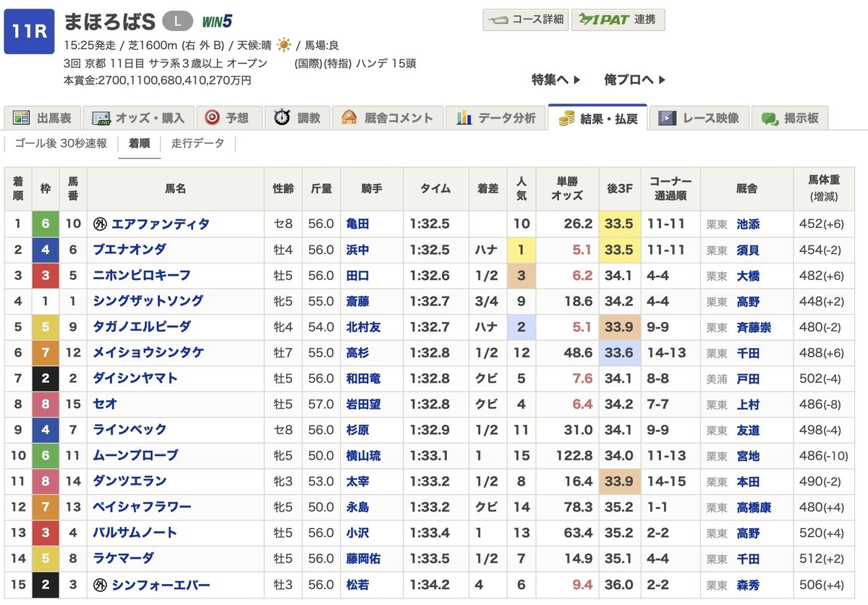Open horse ペイシャフラワー
Screen dimensions: 868x605
tap(142, 507)
